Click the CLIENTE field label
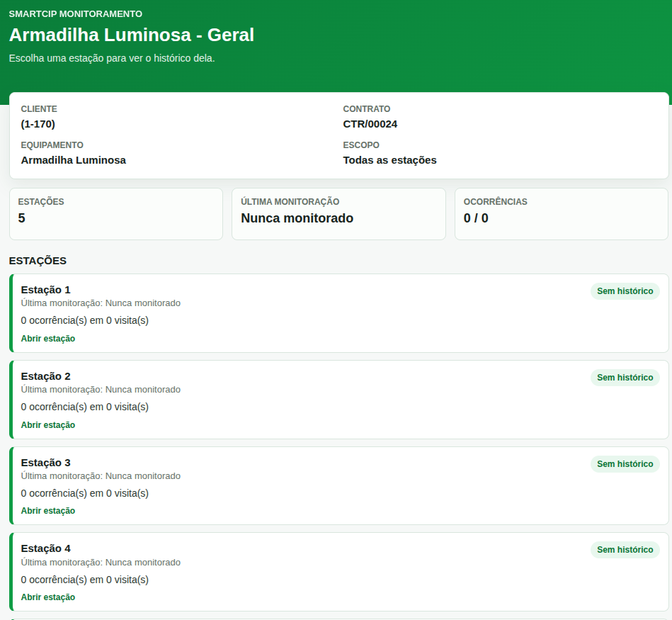The height and width of the screenshot is (620, 672). point(39,109)
